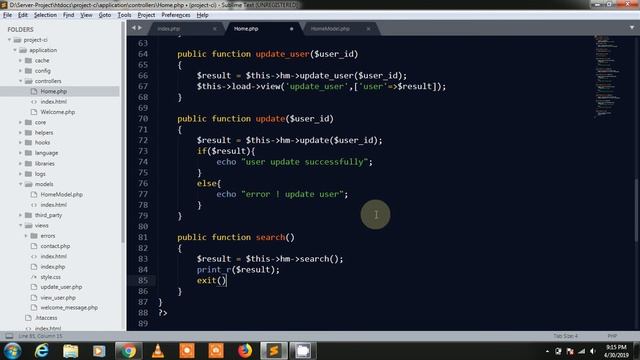The width and height of the screenshot is (640, 360).
Task: Open the File menu
Action: [x=7, y=15]
